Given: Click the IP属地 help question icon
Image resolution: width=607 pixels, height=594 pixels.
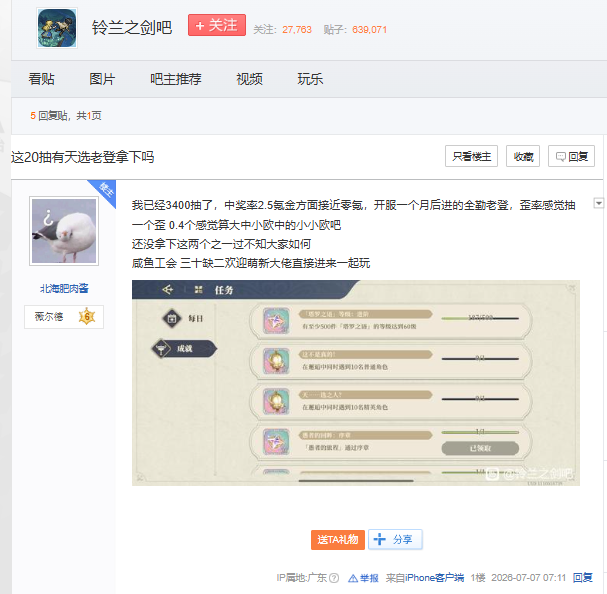Looking at the screenshot, I should (334, 578).
